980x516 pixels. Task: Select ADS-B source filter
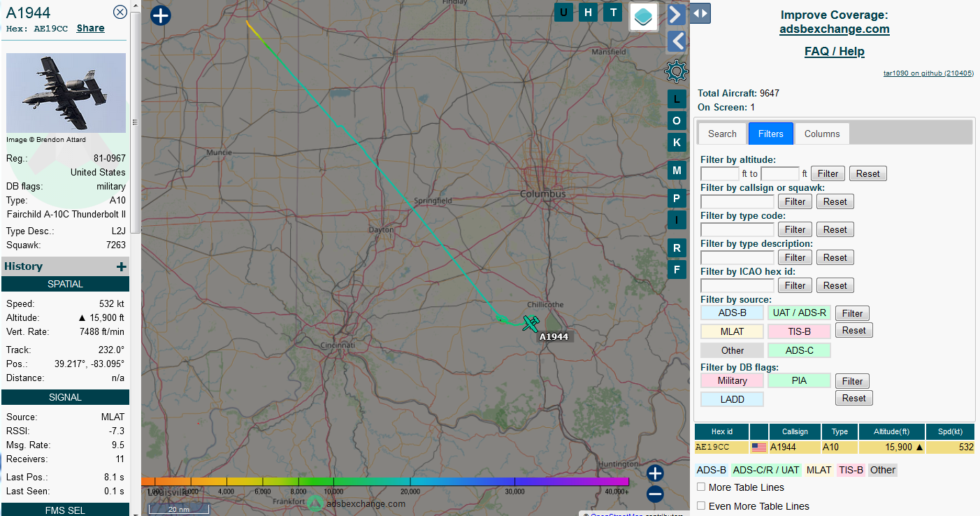(x=732, y=313)
